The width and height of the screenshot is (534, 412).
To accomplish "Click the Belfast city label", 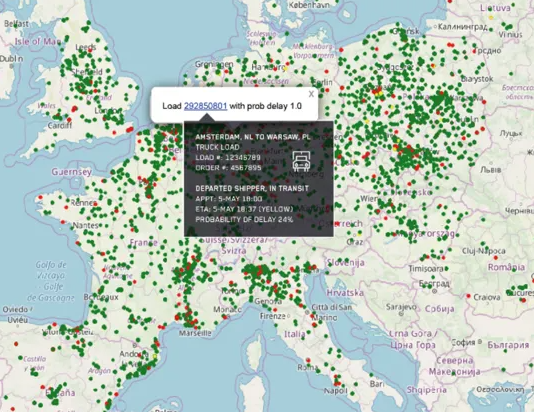I will coord(16,23).
